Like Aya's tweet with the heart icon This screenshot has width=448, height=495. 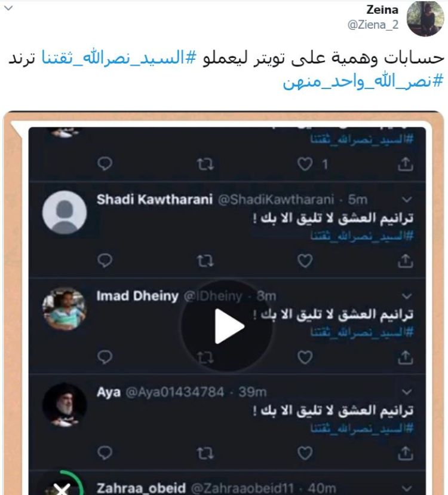[305, 453]
